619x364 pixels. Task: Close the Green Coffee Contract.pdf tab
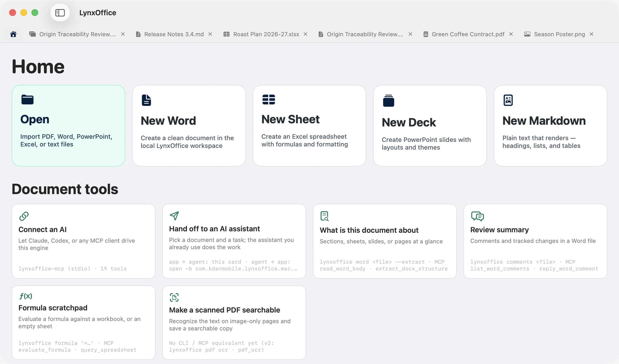tap(511, 34)
